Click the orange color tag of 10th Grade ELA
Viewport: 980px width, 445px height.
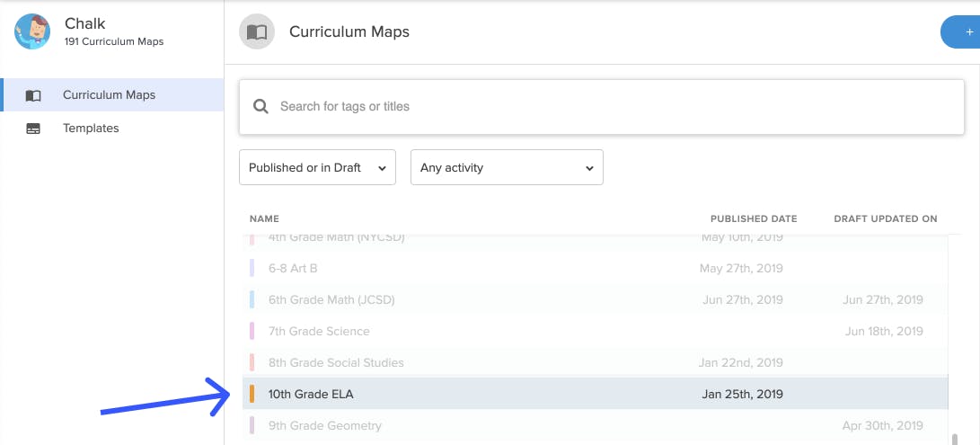[x=252, y=394]
